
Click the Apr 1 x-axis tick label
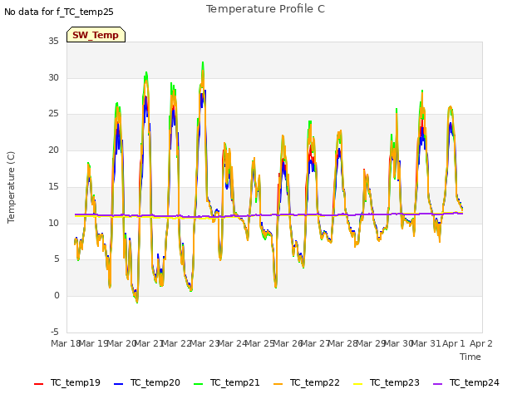tap(454, 343)
